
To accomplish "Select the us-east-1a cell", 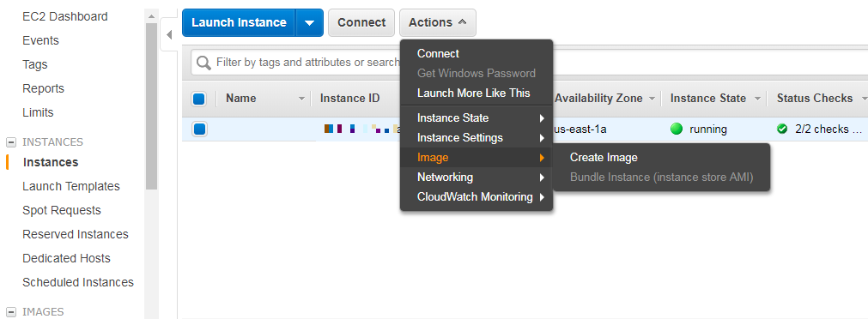I will click(x=580, y=129).
